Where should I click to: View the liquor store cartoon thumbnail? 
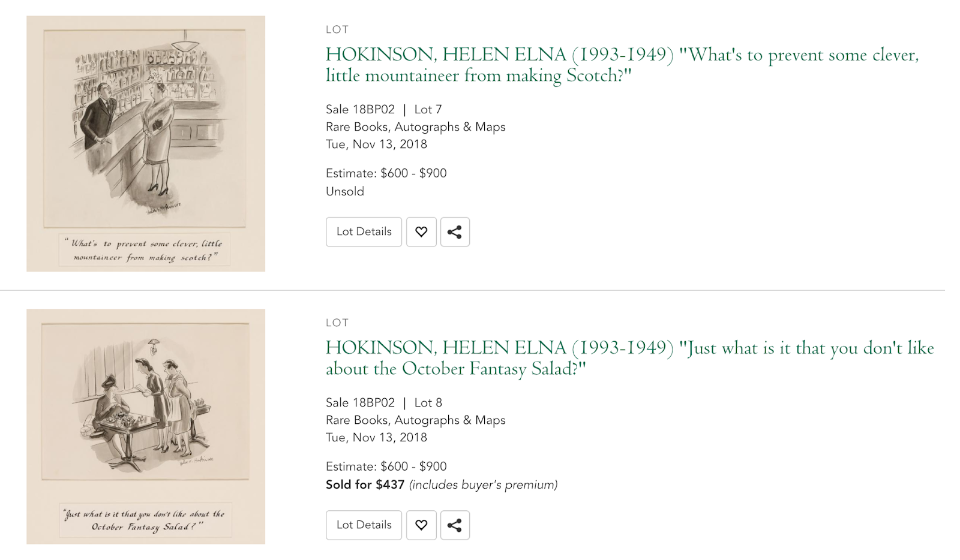[x=146, y=143]
